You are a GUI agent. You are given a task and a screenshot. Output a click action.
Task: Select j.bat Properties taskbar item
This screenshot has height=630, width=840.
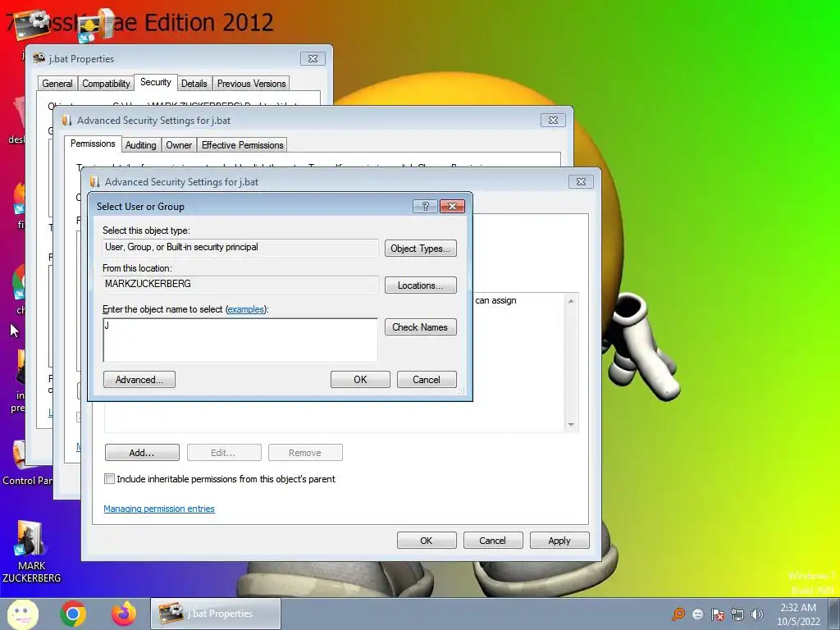216,614
